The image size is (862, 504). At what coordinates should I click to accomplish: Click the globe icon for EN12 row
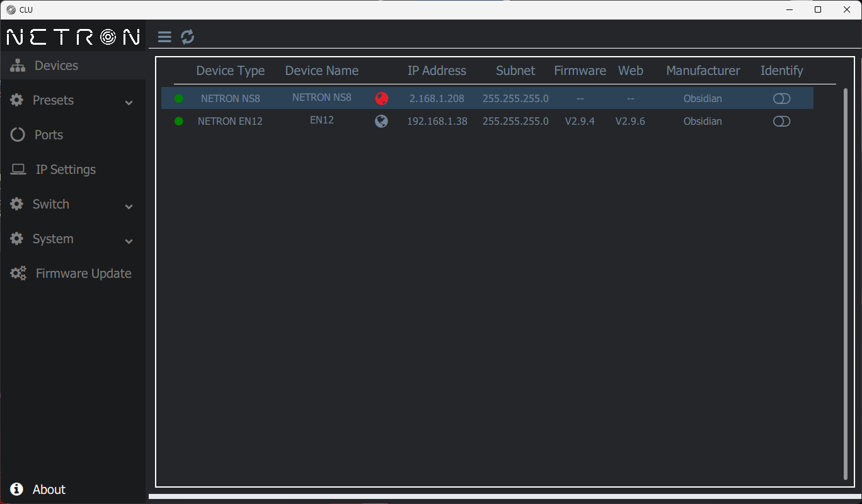coord(381,121)
